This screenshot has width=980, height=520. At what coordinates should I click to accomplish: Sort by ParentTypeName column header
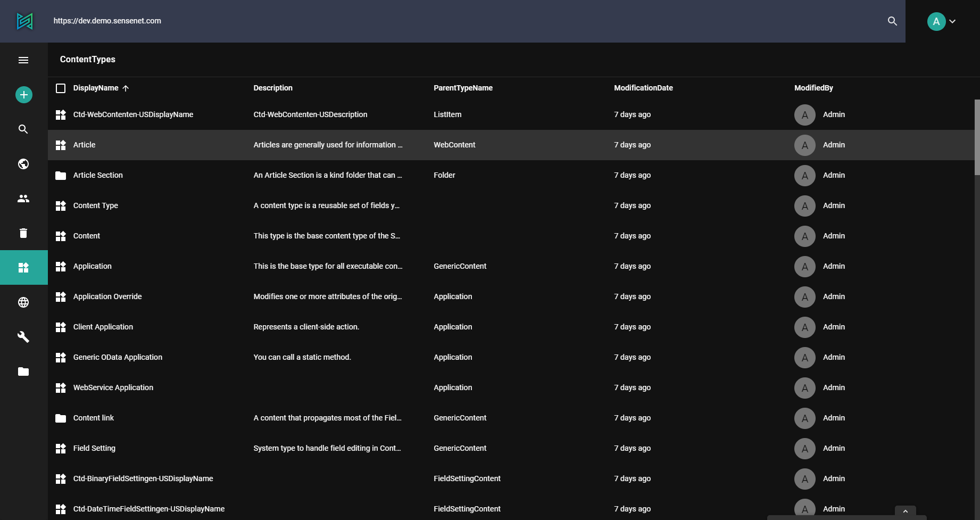(463, 88)
